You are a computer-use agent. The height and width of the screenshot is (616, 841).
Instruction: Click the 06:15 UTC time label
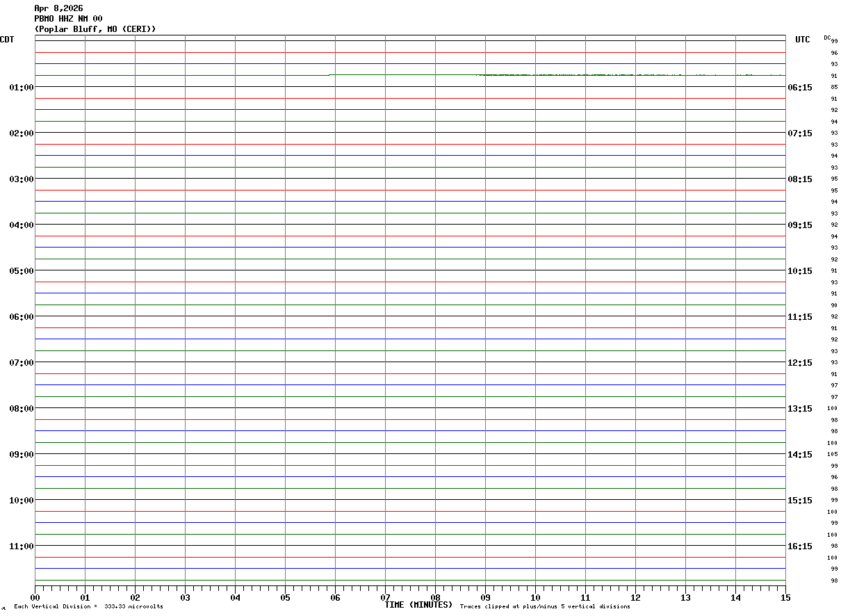coord(800,88)
